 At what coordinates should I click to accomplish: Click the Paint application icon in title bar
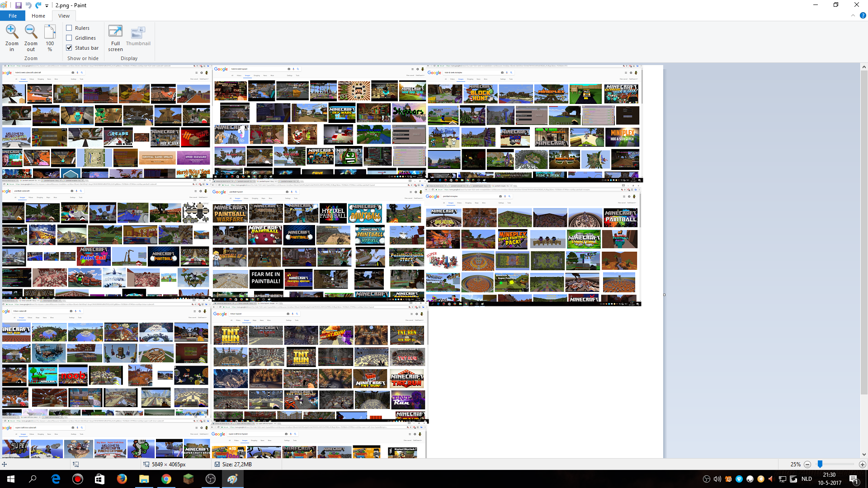tap(5, 5)
